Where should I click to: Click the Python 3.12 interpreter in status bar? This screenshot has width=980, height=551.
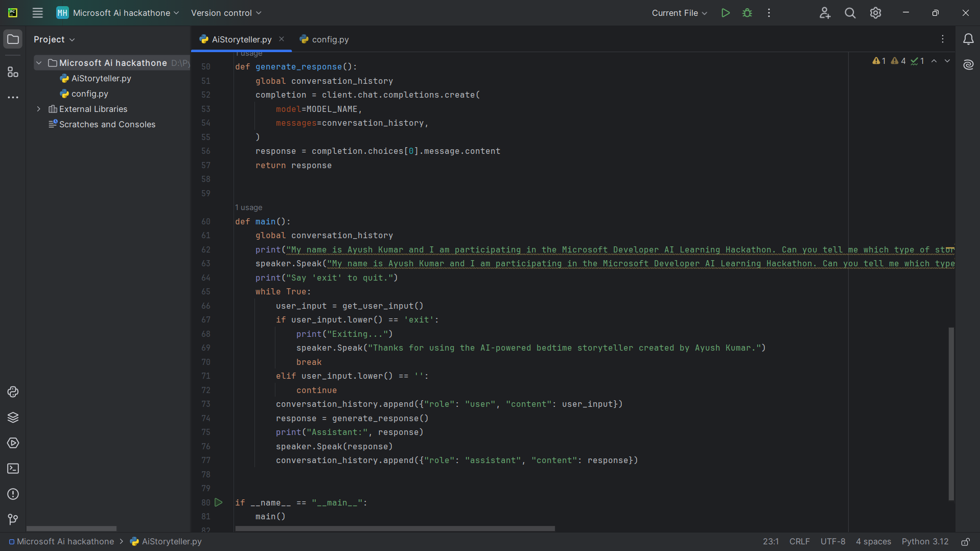pos(924,542)
